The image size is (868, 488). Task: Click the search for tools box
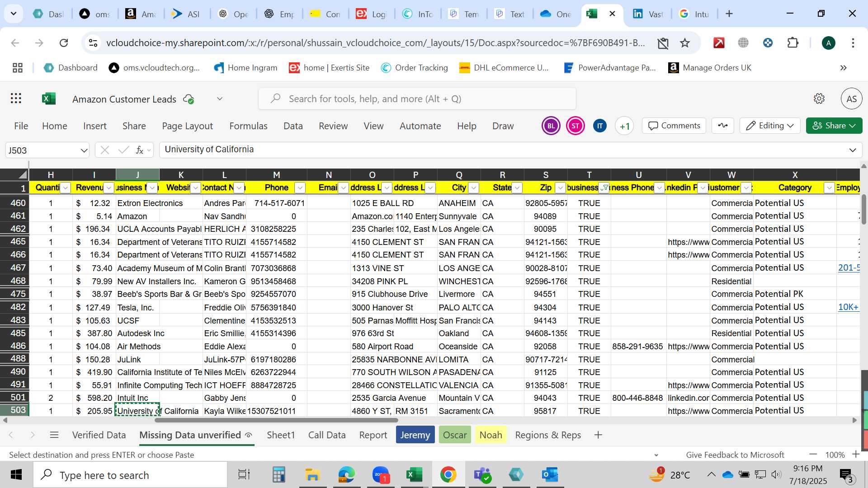coord(417,99)
